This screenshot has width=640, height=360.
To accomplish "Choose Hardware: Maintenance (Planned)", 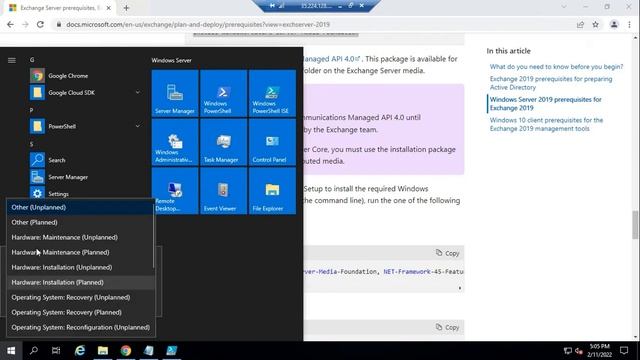I will (80, 252).
